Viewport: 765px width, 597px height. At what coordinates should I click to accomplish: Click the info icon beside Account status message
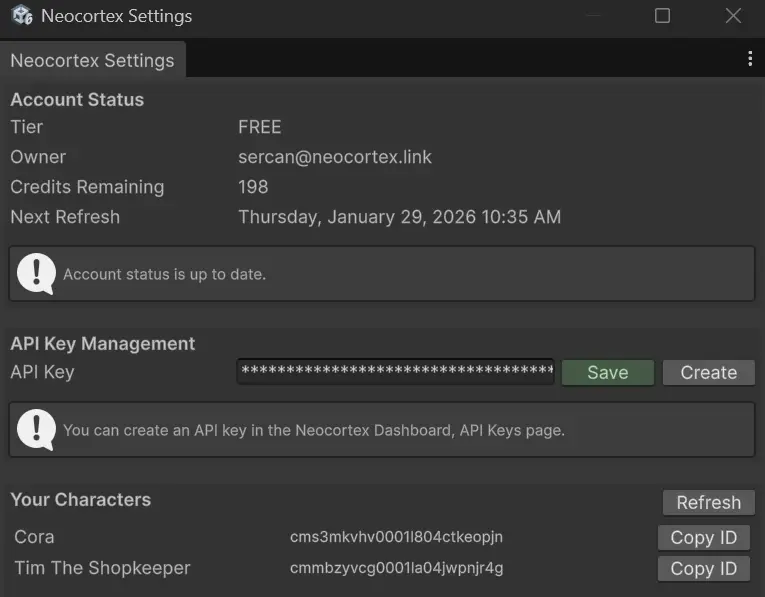click(x=37, y=274)
